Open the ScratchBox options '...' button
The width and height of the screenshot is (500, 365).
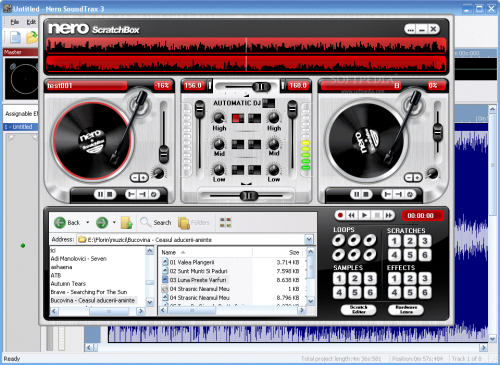click(410, 30)
